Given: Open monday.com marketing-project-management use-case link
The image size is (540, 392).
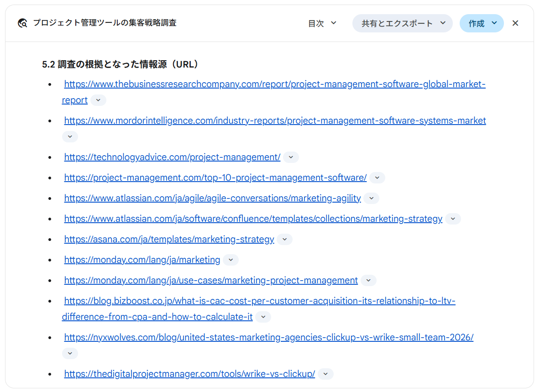Looking at the screenshot, I should pyautogui.click(x=211, y=281).
